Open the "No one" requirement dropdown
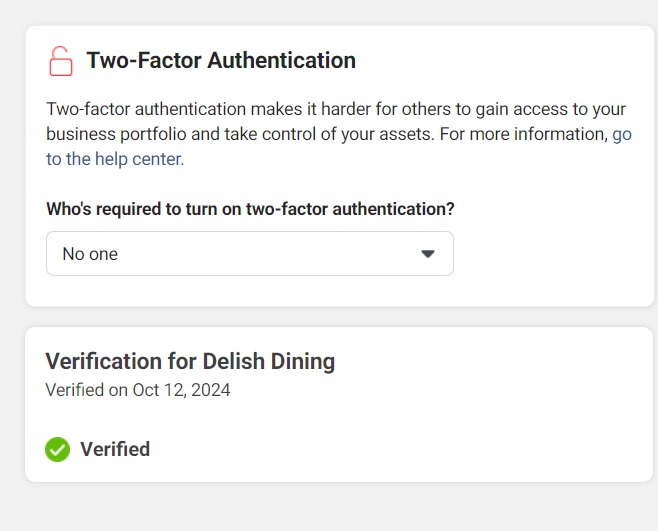Screen dimensions: 658x531 pos(249,254)
